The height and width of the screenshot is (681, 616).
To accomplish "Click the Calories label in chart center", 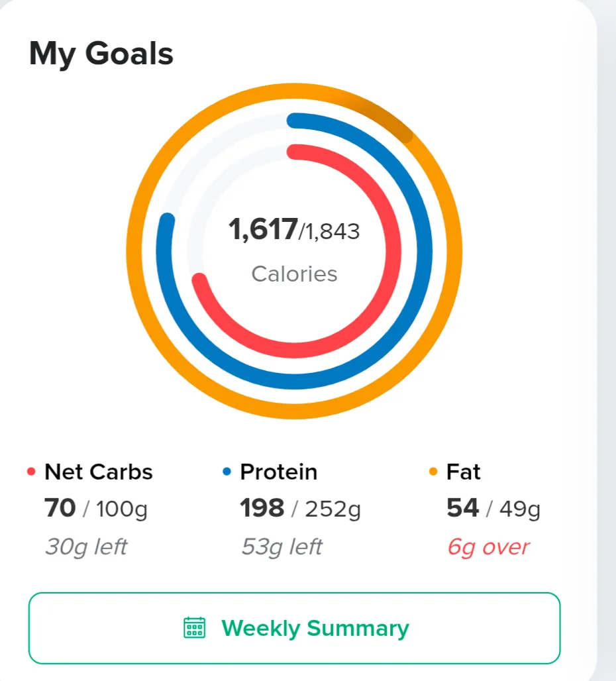I will pyautogui.click(x=294, y=274).
